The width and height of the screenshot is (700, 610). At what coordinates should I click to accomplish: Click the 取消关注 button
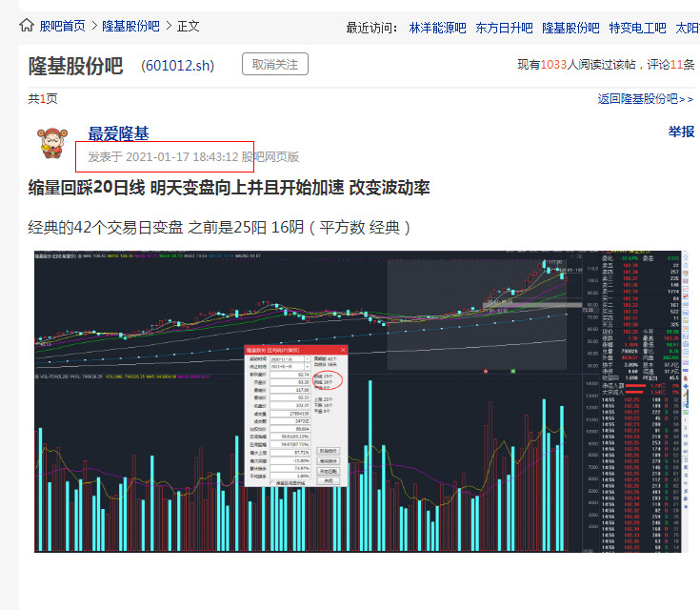pyautogui.click(x=275, y=65)
